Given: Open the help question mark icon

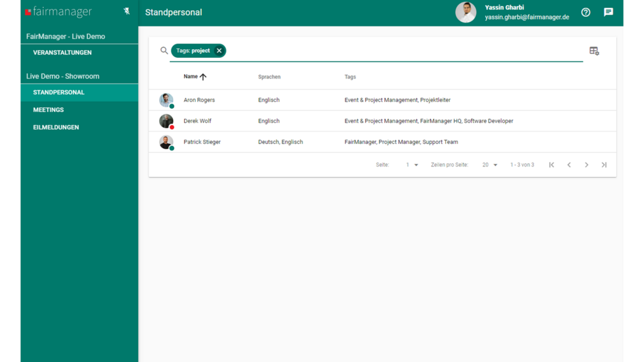Looking at the screenshot, I should [x=586, y=13].
